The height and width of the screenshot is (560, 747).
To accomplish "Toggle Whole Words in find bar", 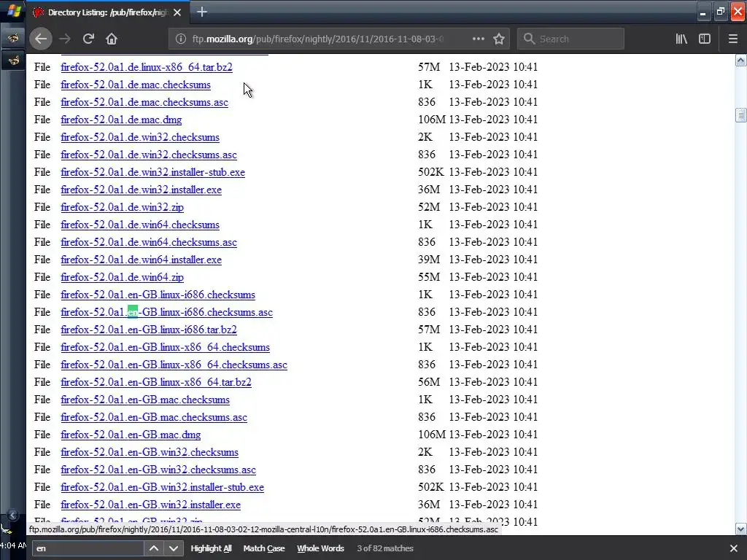I will coord(321,548).
